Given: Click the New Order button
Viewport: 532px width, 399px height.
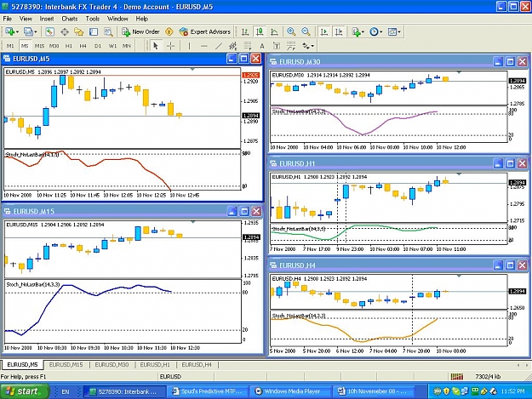Looking at the screenshot, I should [x=140, y=31].
